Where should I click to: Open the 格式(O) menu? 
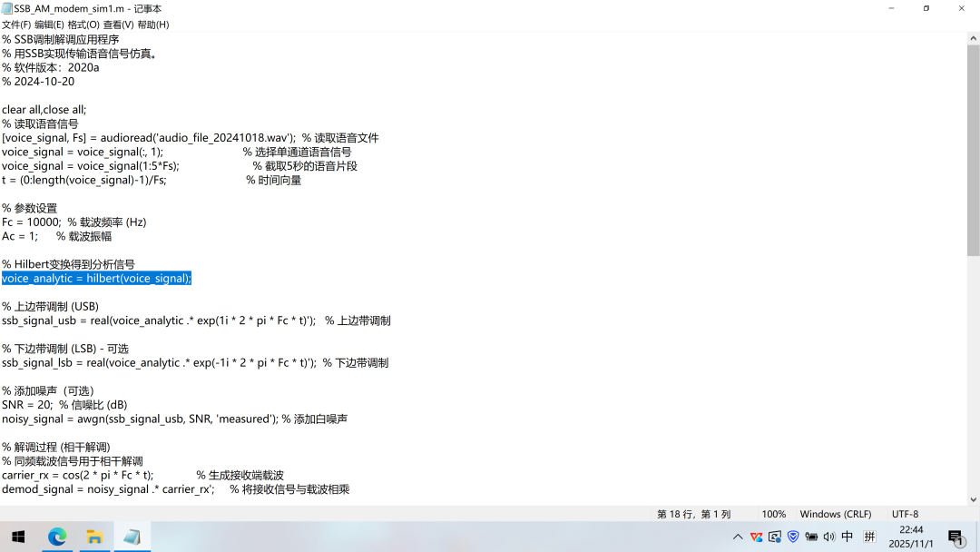pyautogui.click(x=83, y=25)
